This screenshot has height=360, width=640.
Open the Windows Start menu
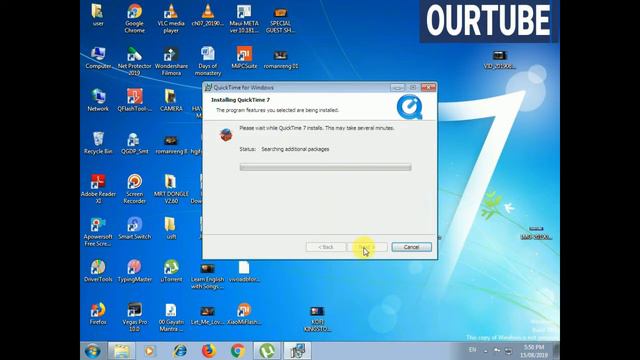pyautogui.click(x=93, y=351)
